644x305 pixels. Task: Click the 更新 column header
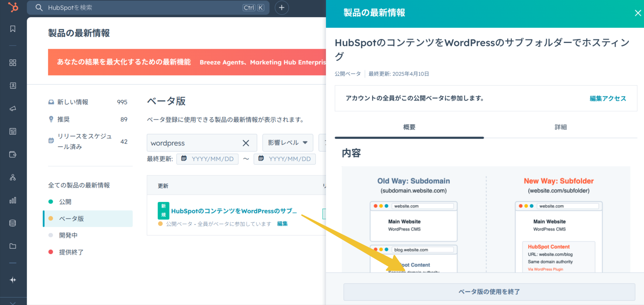click(163, 186)
